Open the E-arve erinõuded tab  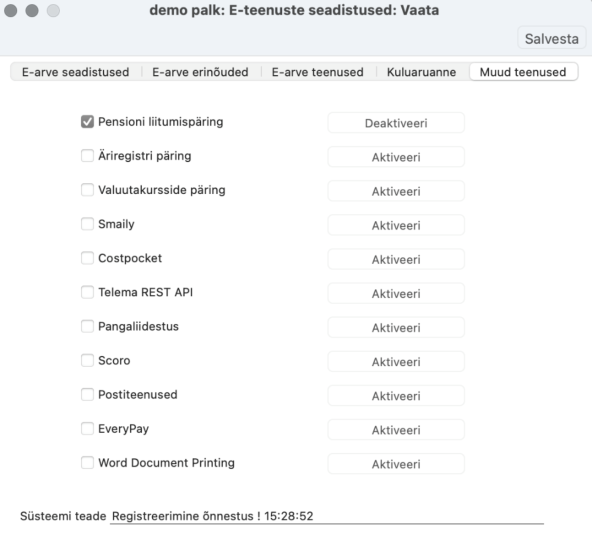tap(200, 72)
